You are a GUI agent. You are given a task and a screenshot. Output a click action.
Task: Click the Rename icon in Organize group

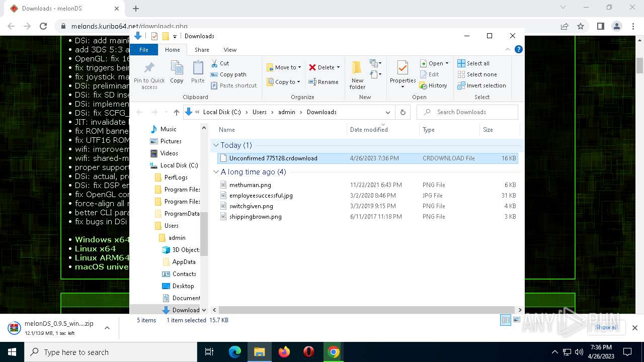[x=312, y=82]
